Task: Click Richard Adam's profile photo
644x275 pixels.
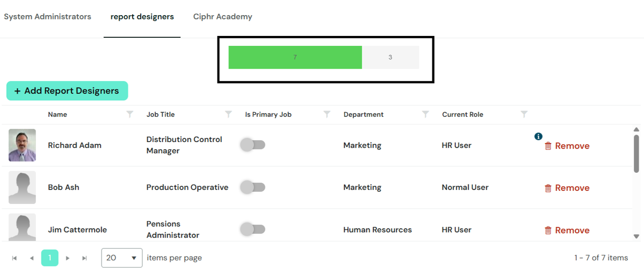Action: (22, 145)
